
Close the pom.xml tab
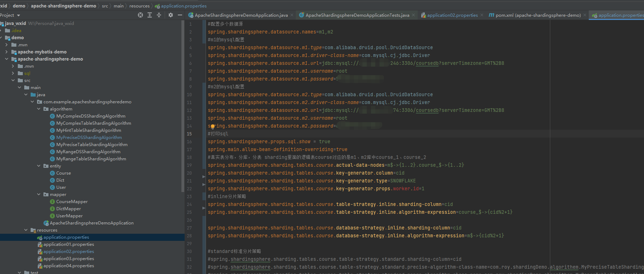585,15
